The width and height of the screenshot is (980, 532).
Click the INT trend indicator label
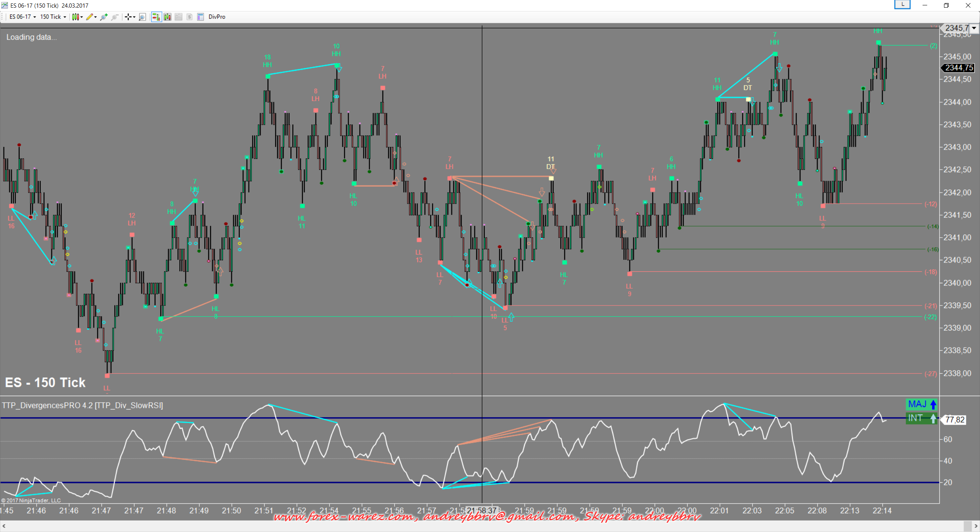coord(922,418)
